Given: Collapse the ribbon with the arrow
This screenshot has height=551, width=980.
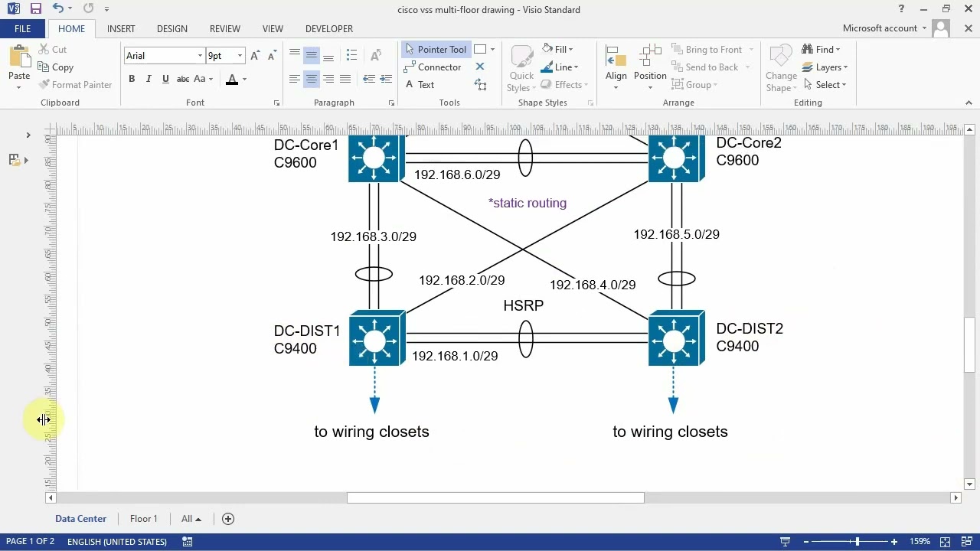Looking at the screenshot, I should point(969,103).
